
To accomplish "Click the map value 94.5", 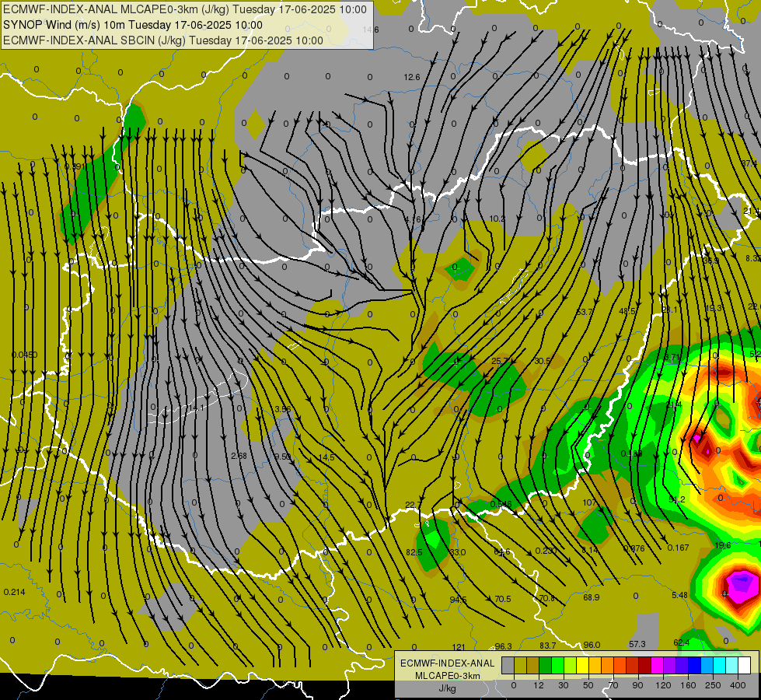I will [458, 600].
